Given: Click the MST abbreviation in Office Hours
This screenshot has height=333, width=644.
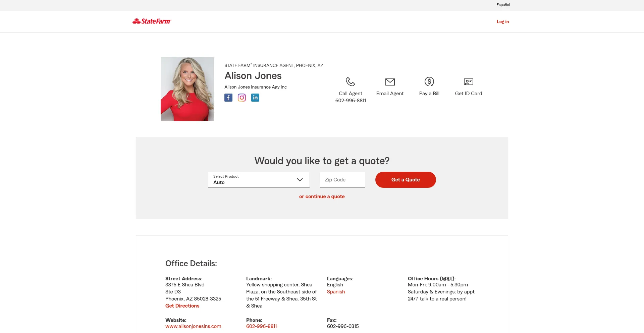Looking at the screenshot, I should [447, 279].
